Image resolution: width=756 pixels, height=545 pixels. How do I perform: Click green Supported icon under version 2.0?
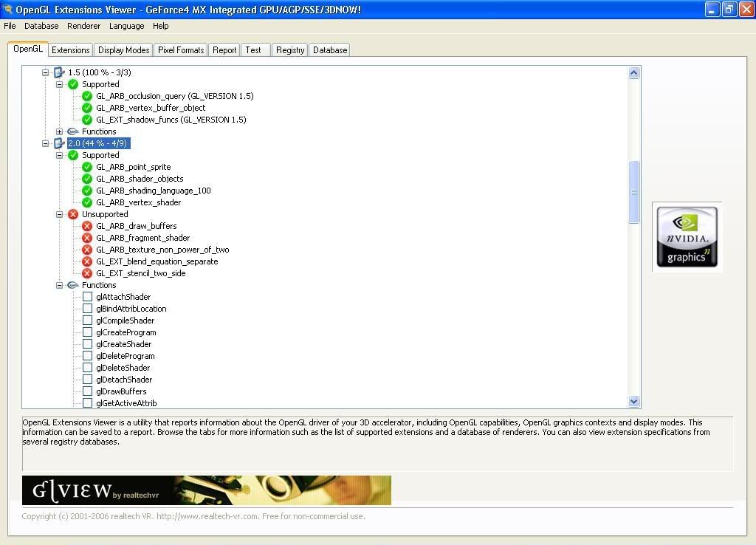[73, 155]
